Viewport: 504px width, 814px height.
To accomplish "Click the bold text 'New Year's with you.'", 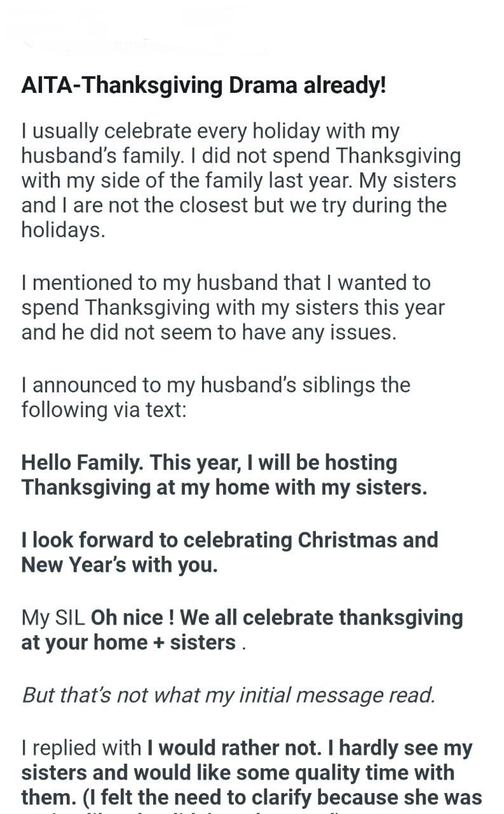I will point(119,565).
